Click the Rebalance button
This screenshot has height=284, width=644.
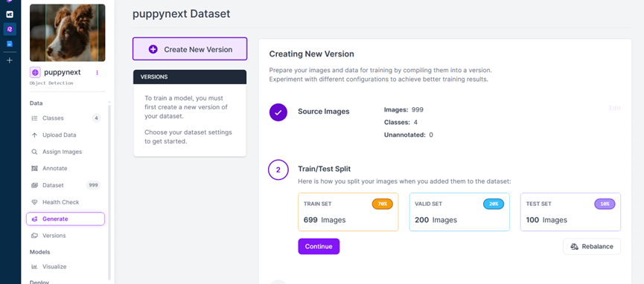tap(591, 247)
